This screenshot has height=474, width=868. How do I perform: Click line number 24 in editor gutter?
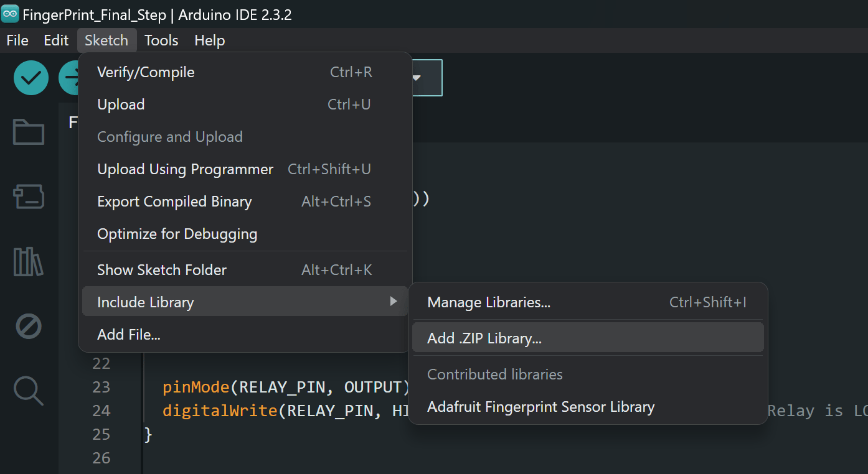tap(101, 411)
